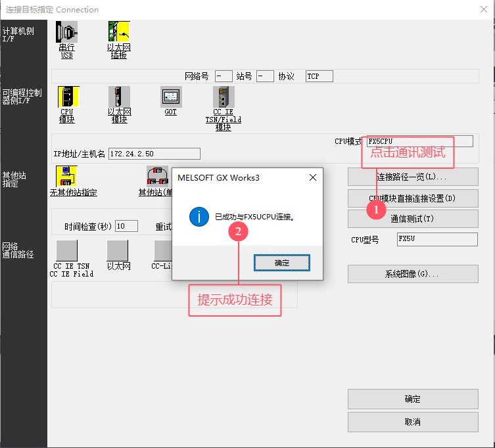The width and height of the screenshot is (495, 448).
Task: Open CPU module direct connection settings (D)
Action: pos(413,198)
